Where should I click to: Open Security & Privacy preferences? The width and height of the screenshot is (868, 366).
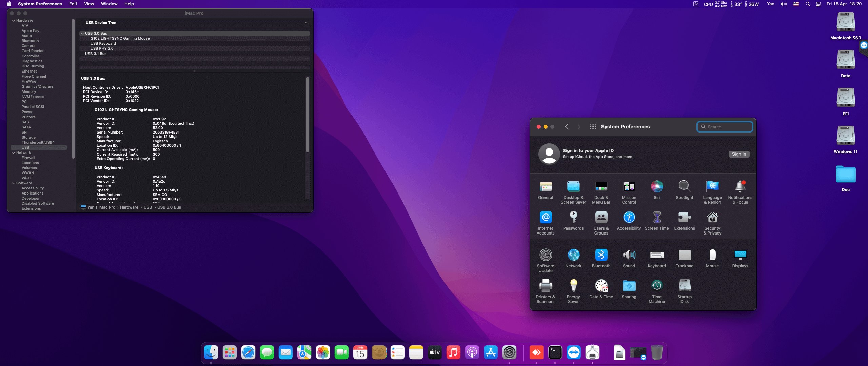[x=712, y=223]
